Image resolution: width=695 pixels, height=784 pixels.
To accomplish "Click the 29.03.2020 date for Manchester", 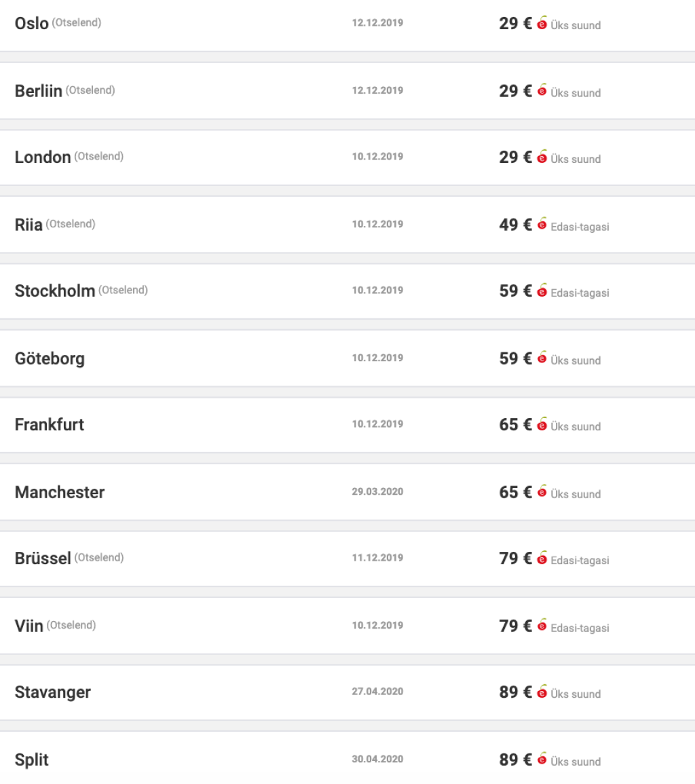I will (377, 491).
